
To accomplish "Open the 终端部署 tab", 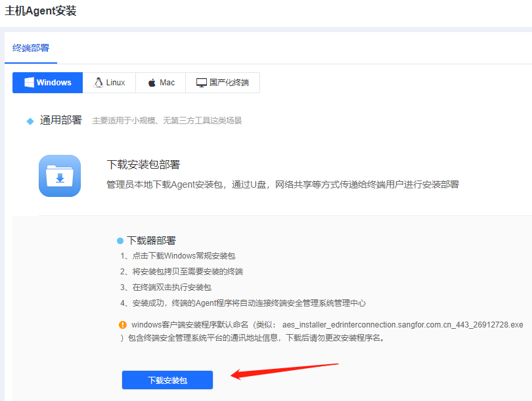I will tap(31, 48).
